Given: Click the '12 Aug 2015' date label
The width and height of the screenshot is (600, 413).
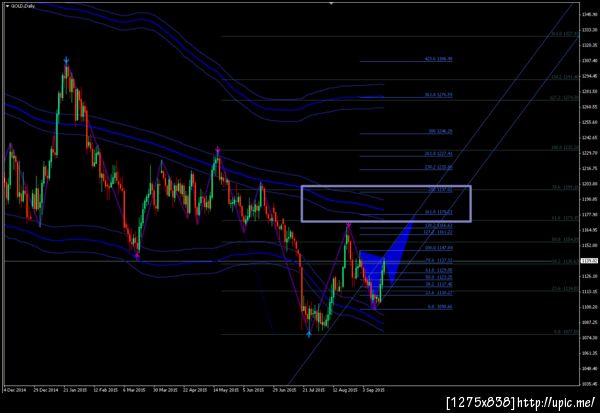Looking at the screenshot, I should [x=345, y=390].
